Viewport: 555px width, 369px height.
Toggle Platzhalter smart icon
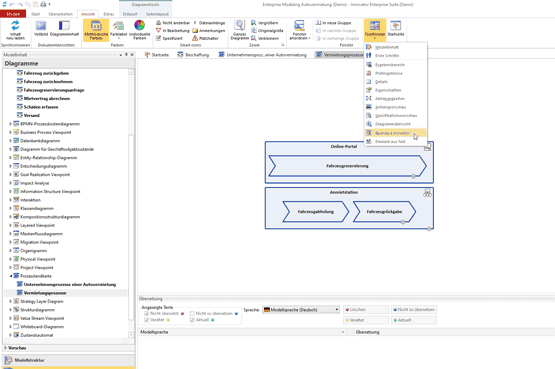tap(206, 38)
